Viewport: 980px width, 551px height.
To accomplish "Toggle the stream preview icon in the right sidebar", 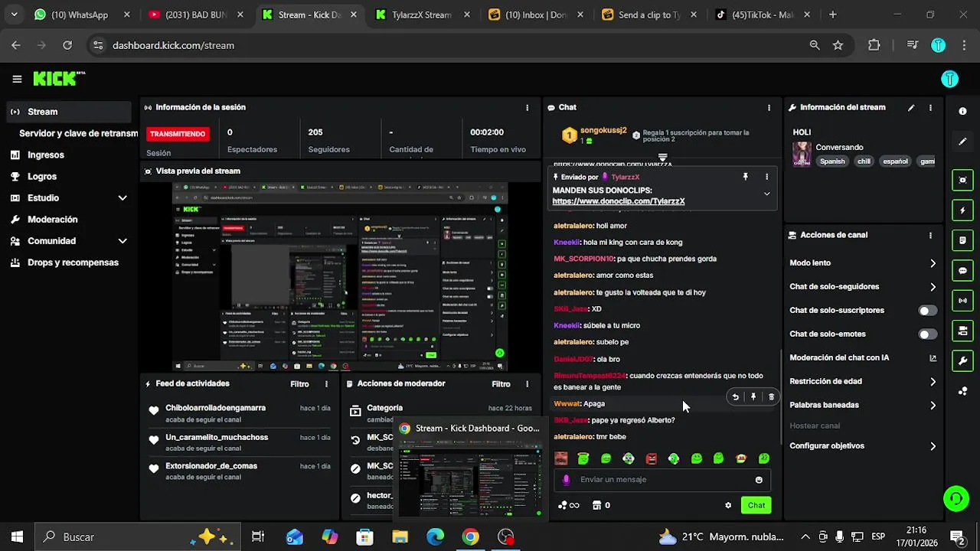I will tap(962, 180).
